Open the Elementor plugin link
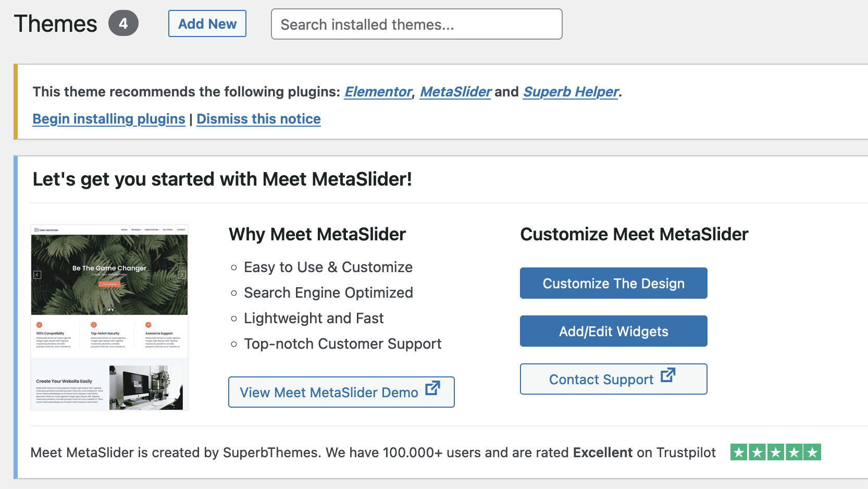This screenshot has width=868, height=489. [378, 92]
